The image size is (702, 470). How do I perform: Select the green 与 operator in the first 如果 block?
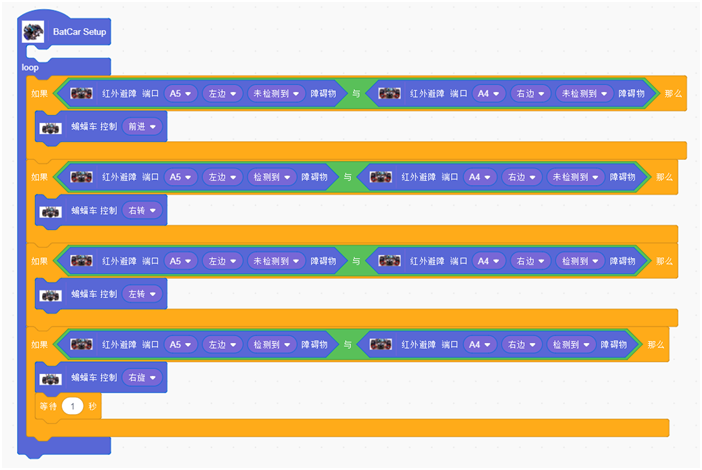click(x=355, y=93)
